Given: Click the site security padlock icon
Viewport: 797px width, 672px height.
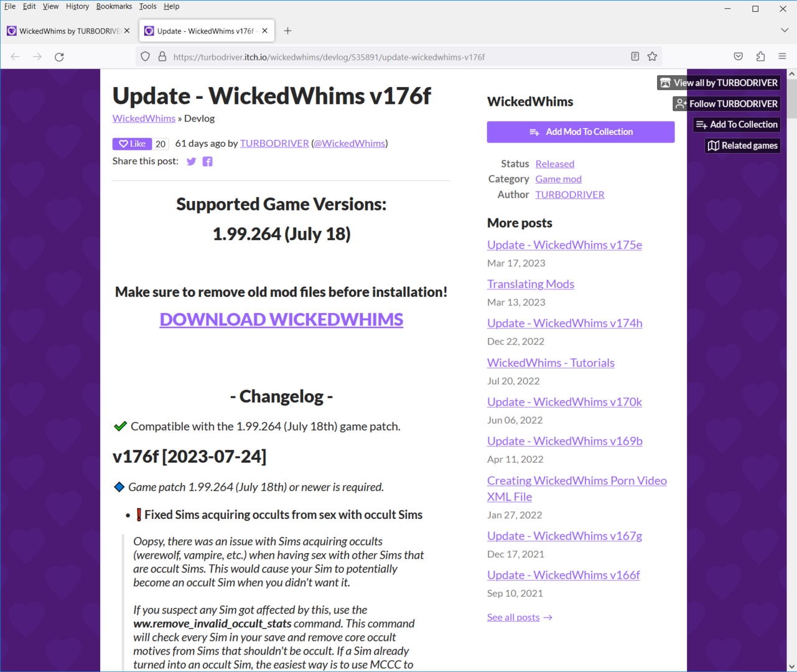Looking at the screenshot, I should 162,57.
